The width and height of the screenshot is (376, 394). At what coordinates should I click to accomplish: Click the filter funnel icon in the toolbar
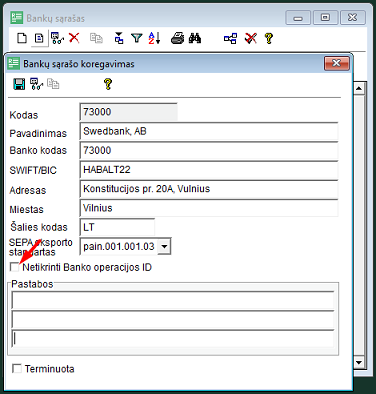[136, 38]
